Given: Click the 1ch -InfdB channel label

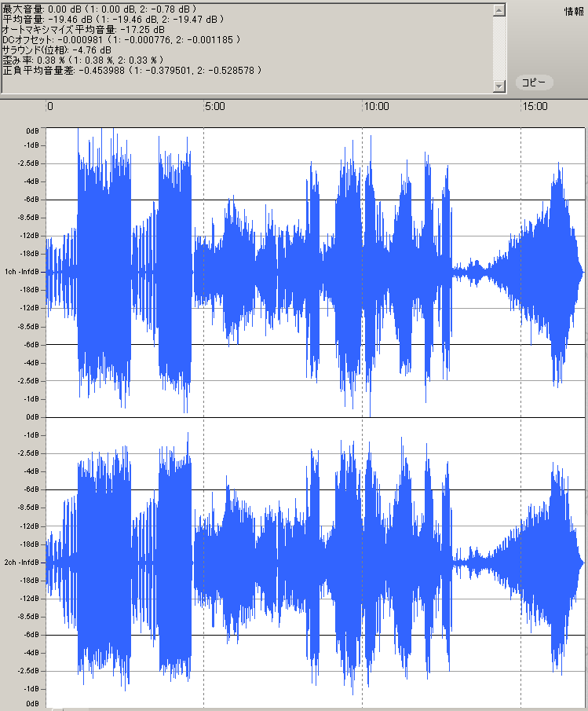Looking at the screenshot, I should (x=22, y=272).
